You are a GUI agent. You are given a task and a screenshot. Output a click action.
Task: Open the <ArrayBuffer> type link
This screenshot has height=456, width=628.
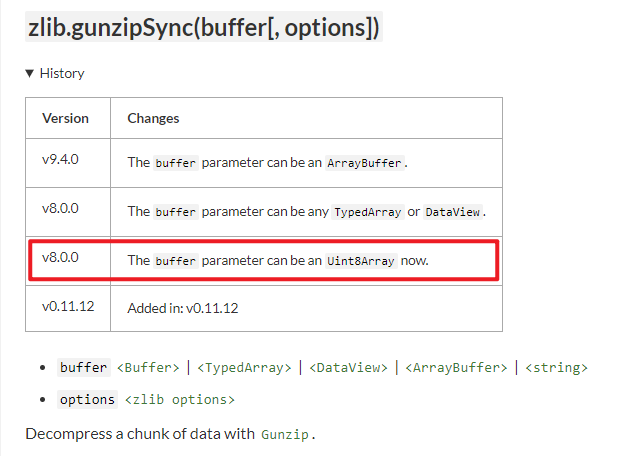click(x=456, y=368)
